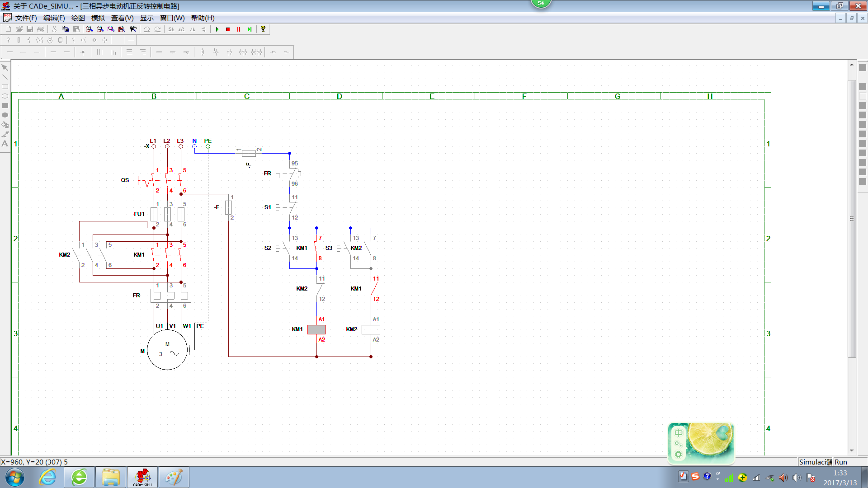
Task: Actuate the S3 reverse pushbutton
Action: (x=344, y=248)
